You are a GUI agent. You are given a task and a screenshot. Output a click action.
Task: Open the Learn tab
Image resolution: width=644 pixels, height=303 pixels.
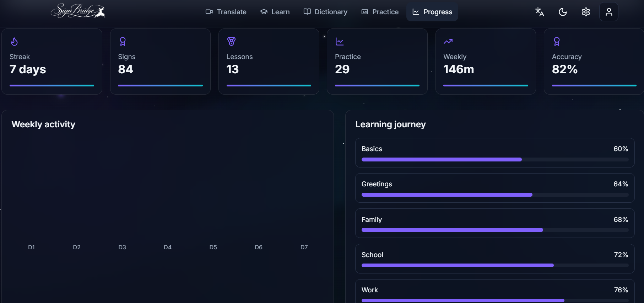click(275, 12)
